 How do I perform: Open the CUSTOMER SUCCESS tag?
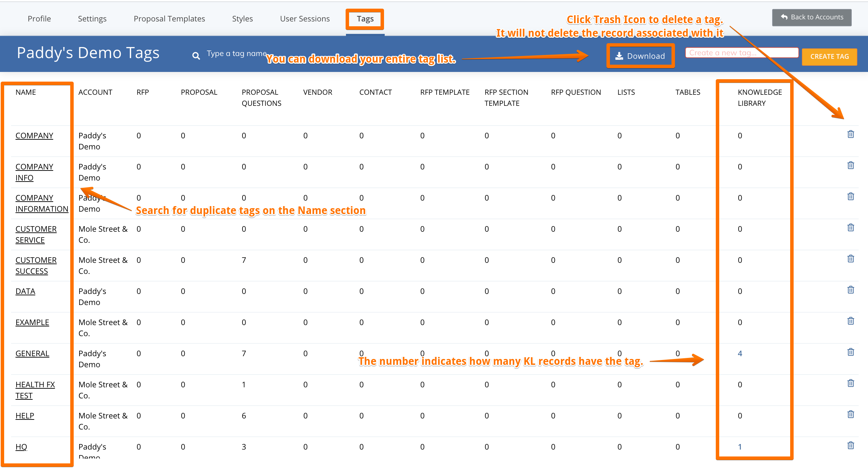click(36, 266)
